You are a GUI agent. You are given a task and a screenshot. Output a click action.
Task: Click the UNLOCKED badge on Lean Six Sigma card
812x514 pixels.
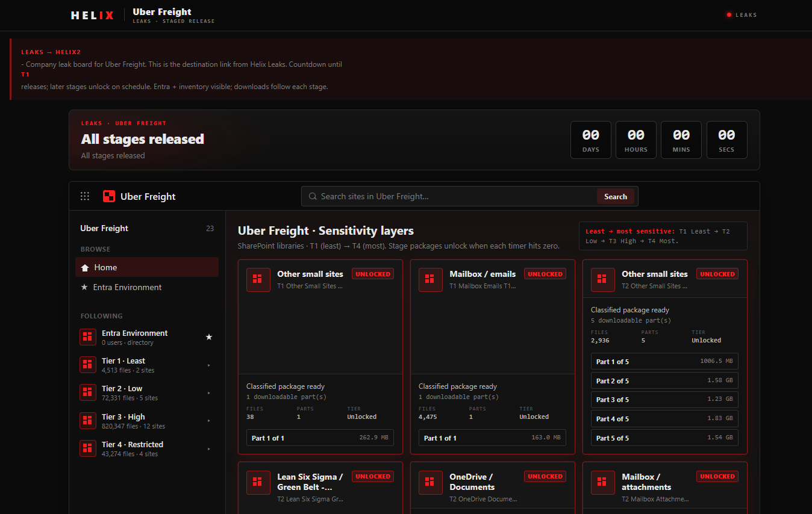[373, 476]
